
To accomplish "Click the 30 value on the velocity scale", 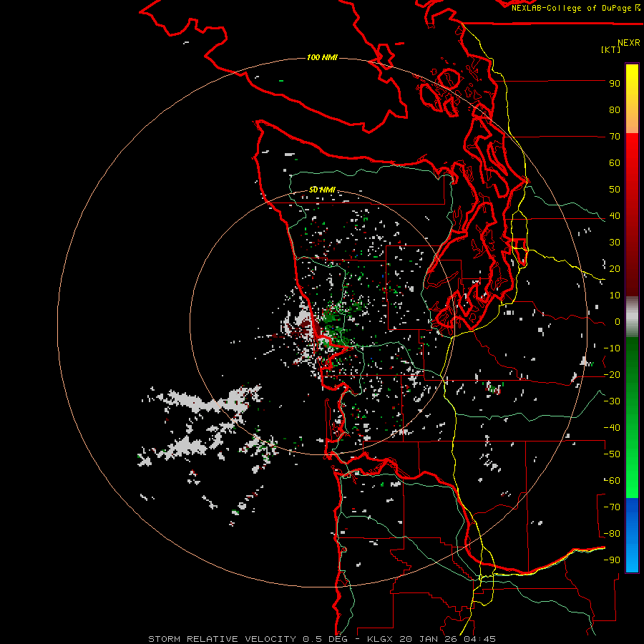I will click(615, 243).
